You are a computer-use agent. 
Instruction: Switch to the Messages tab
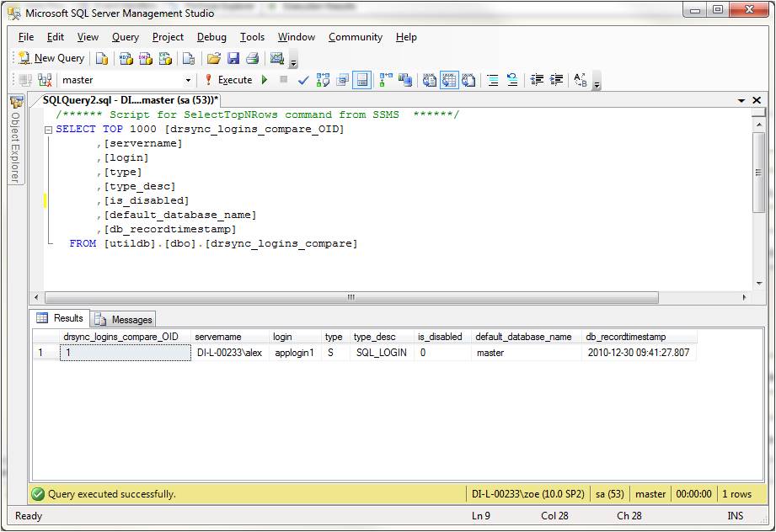tap(124, 319)
